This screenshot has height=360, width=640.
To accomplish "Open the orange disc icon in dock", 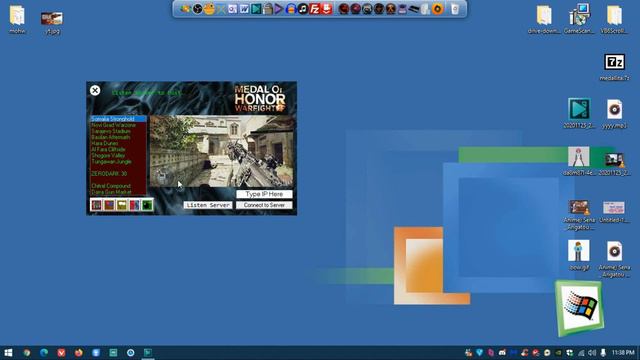I will click(x=438, y=9).
